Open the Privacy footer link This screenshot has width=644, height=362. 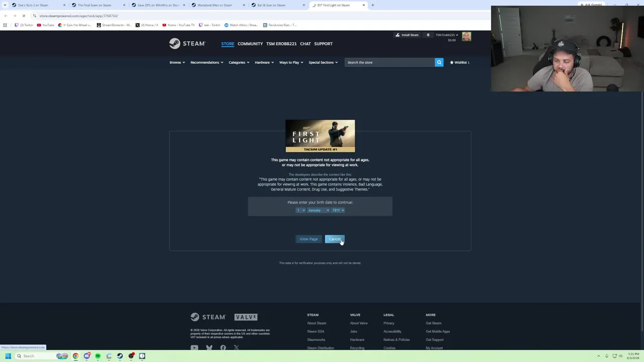pos(388,323)
